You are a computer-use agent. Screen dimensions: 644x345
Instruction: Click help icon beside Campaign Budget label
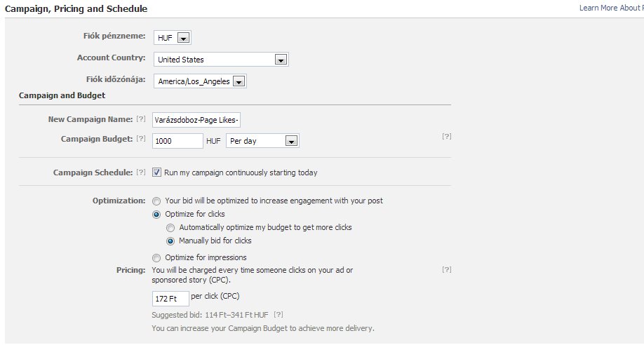(140, 139)
